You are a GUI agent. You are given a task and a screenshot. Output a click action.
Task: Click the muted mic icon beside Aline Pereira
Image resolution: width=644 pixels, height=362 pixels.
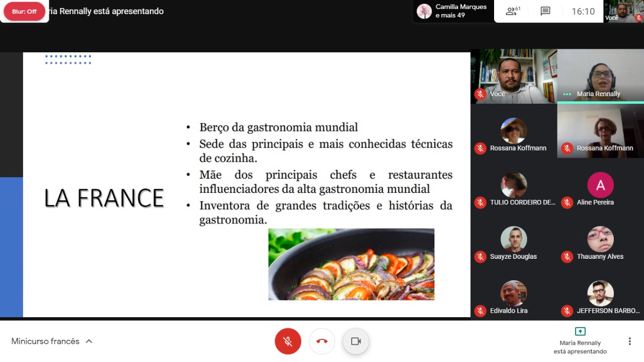(x=567, y=202)
